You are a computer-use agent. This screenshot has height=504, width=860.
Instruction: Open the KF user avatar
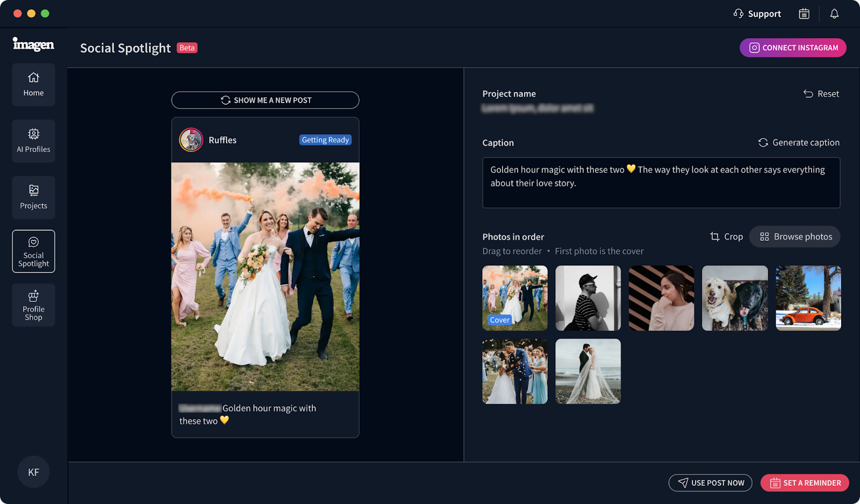tap(33, 472)
